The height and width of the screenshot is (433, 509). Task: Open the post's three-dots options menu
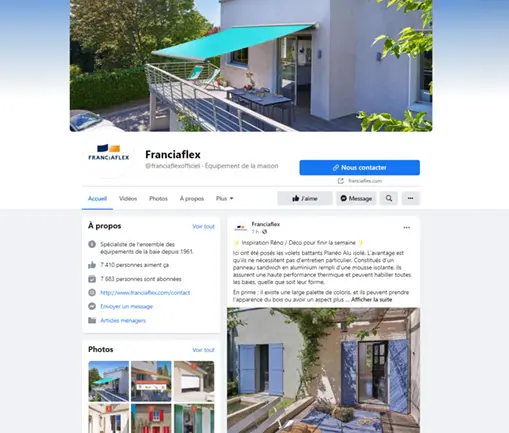pos(407,228)
